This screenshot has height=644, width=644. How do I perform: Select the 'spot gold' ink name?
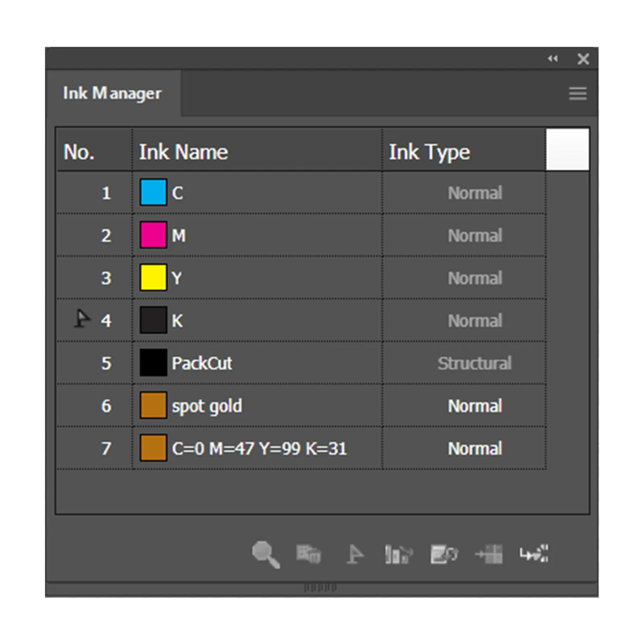(x=207, y=406)
